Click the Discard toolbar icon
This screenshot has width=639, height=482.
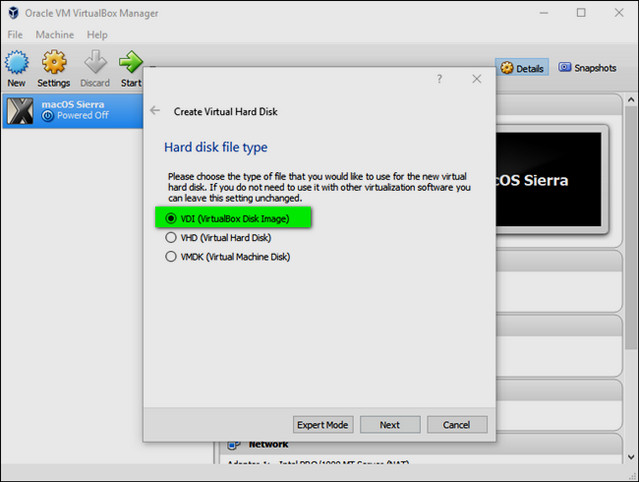[x=95, y=62]
